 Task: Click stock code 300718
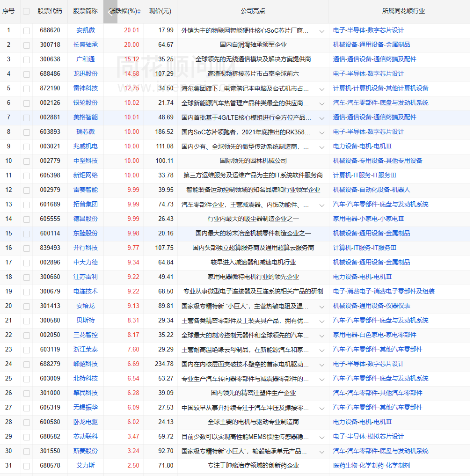click(x=50, y=45)
